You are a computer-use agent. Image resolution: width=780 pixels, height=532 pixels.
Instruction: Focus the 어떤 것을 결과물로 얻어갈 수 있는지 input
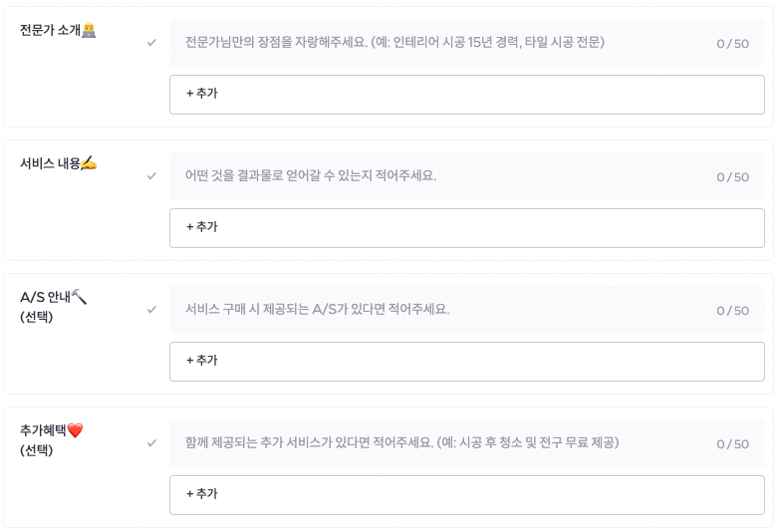pyautogui.click(x=466, y=176)
